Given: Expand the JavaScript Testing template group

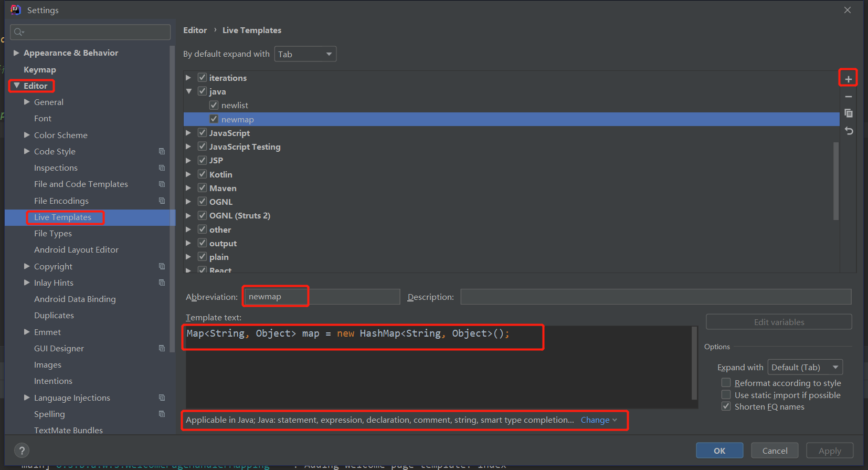Looking at the screenshot, I should (x=188, y=147).
